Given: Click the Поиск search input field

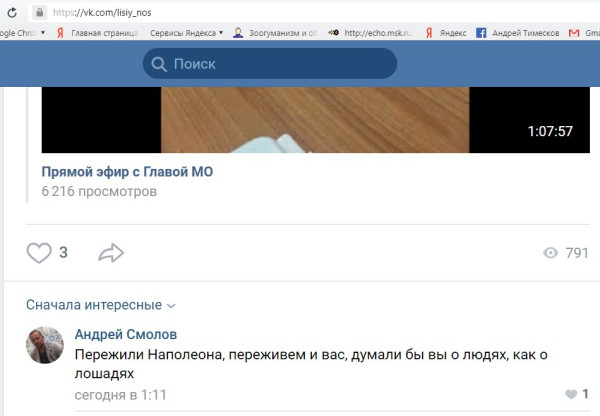Looking at the screenshot, I should pos(280,64).
